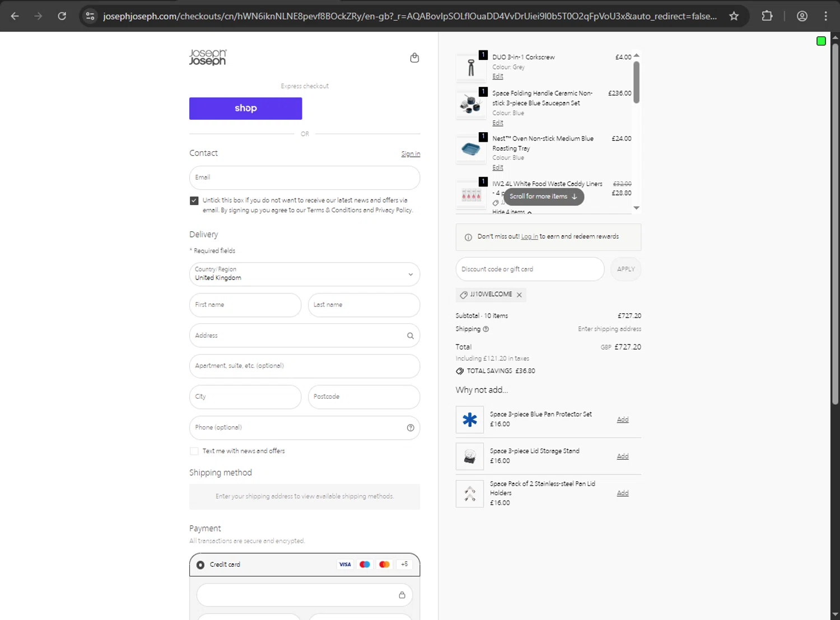Click the Blue Roasting Tray thumbnail
This screenshot has height=620, width=840.
pos(470,149)
